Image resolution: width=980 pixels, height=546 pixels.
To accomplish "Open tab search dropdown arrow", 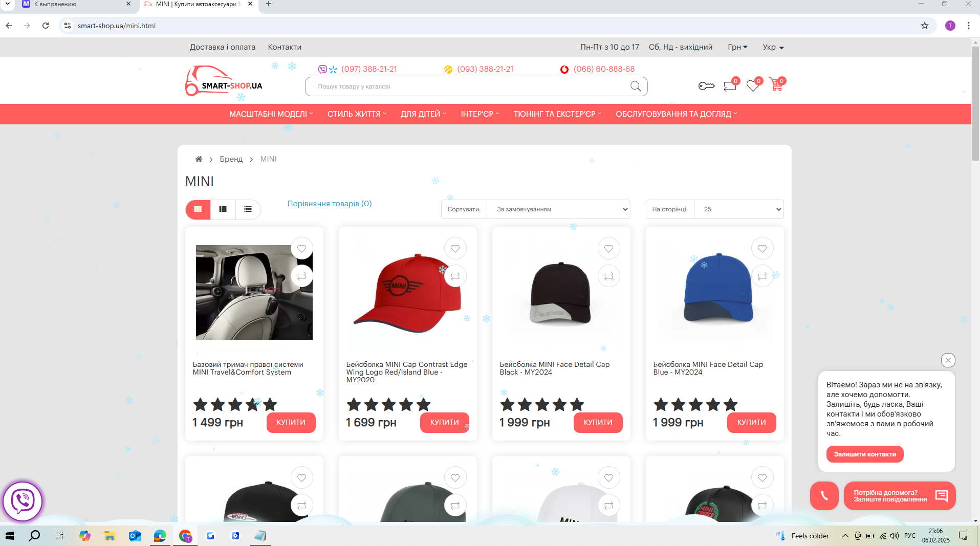I will point(7,4).
